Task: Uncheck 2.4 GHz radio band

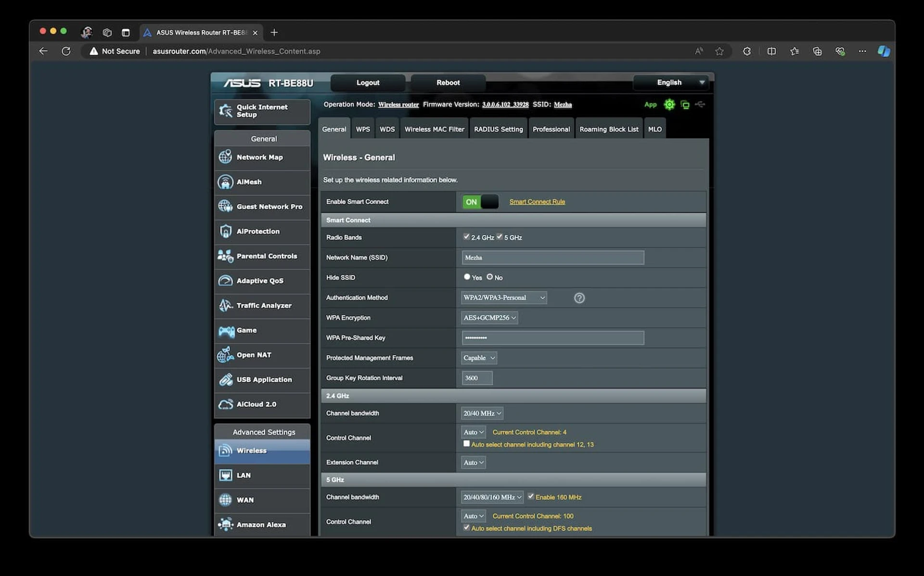Action: click(x=466, y=237)
